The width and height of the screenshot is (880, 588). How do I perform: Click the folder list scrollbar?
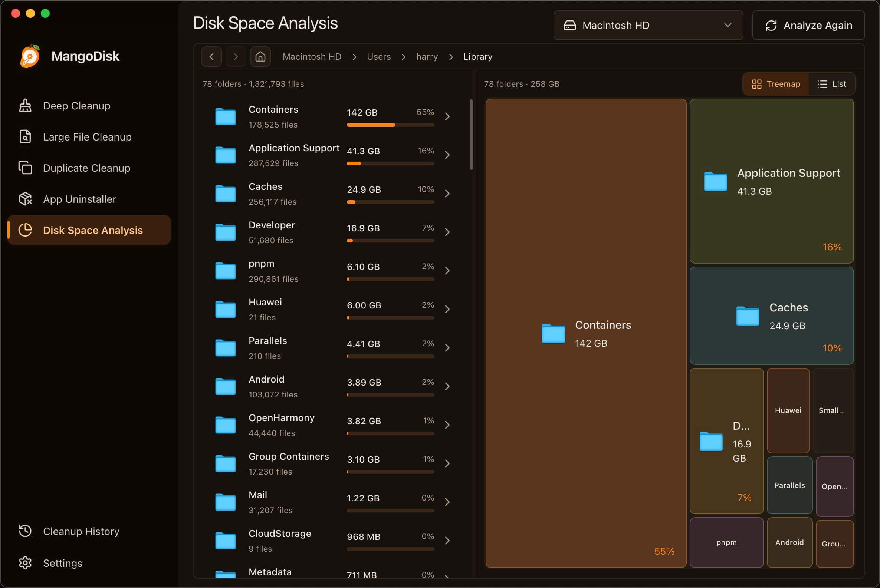coord(471,135)
